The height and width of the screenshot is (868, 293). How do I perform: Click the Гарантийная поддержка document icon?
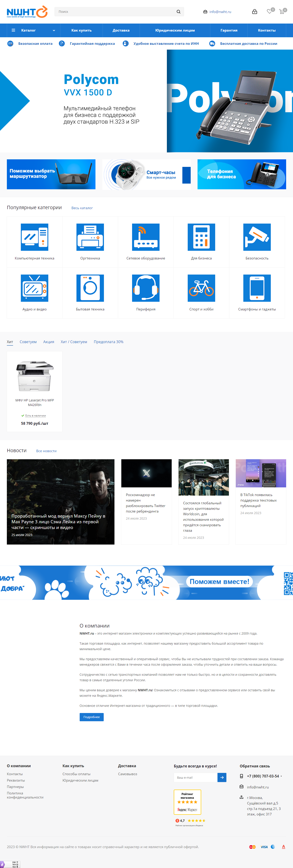tap(62, 43)
